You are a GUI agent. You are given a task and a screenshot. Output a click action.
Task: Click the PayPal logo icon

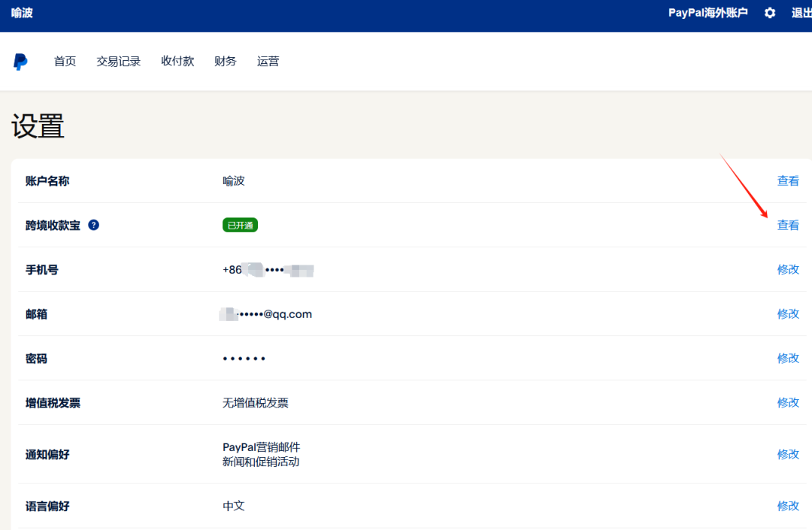click(20, 62)
